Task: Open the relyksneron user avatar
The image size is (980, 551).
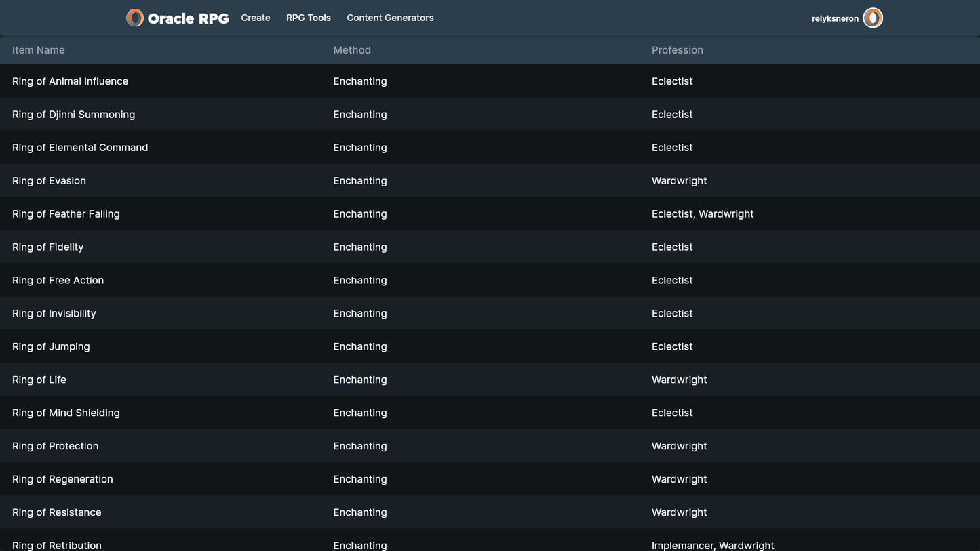Action: pos(872,18)
